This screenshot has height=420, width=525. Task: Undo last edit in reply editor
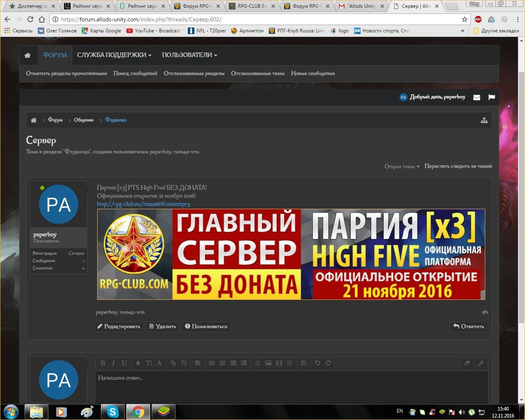click(x=317, y=363)
